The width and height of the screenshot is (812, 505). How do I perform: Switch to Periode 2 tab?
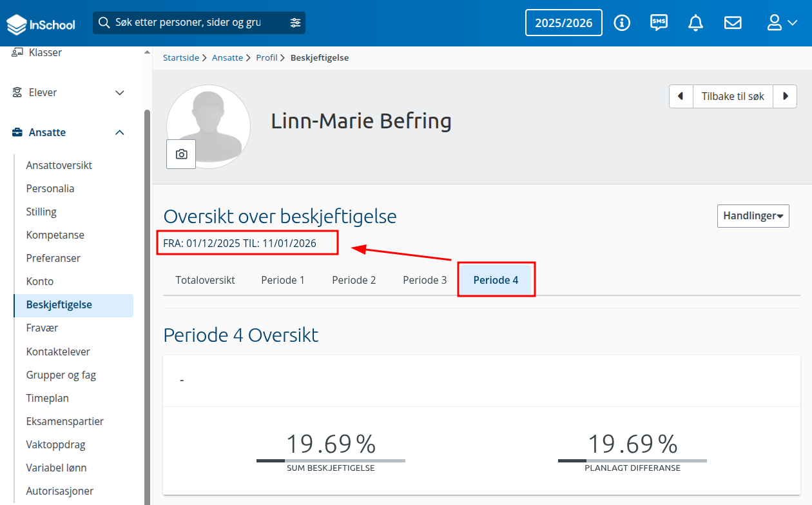pyautogui.click(x=354, y=280)
